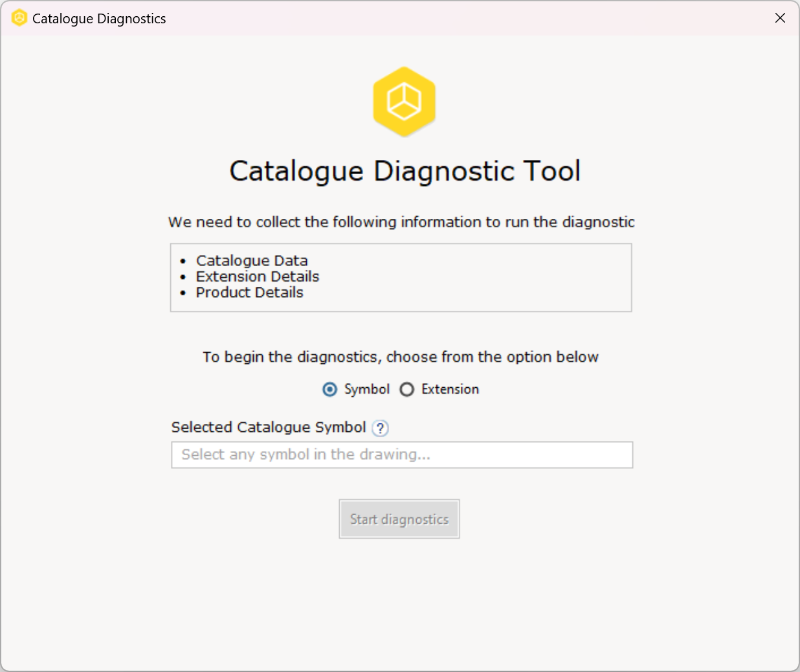Click the help icon beside Selected Catalogue Symbol

pyautogui.click(x=381, y=428)
